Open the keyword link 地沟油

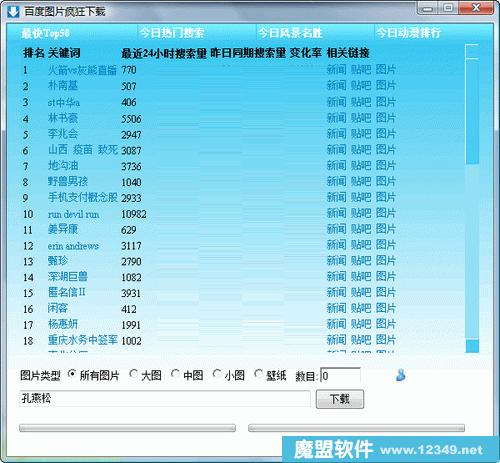63,166
